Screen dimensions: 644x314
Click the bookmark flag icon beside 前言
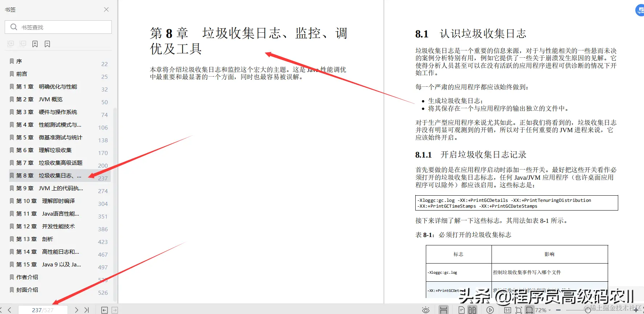coord(12,74)
